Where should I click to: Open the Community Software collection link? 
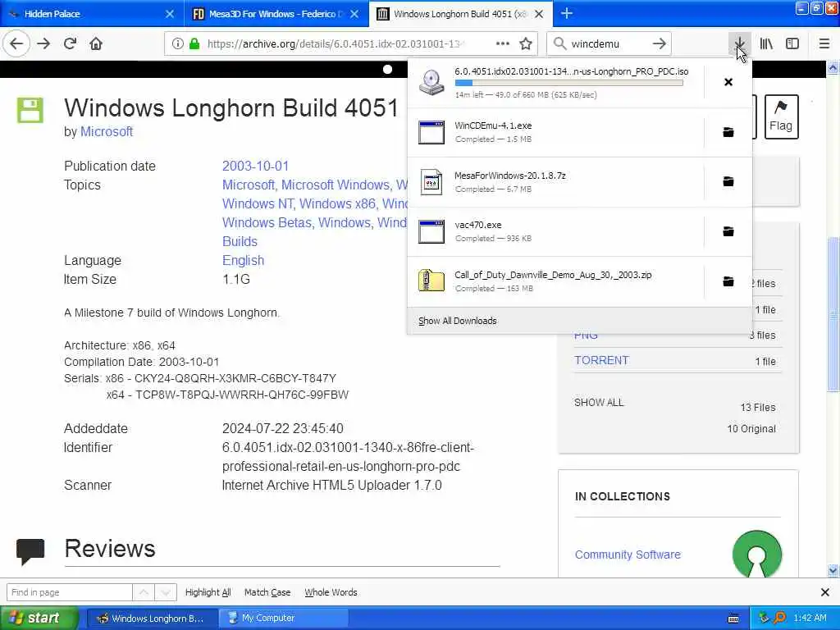point(628,555)
